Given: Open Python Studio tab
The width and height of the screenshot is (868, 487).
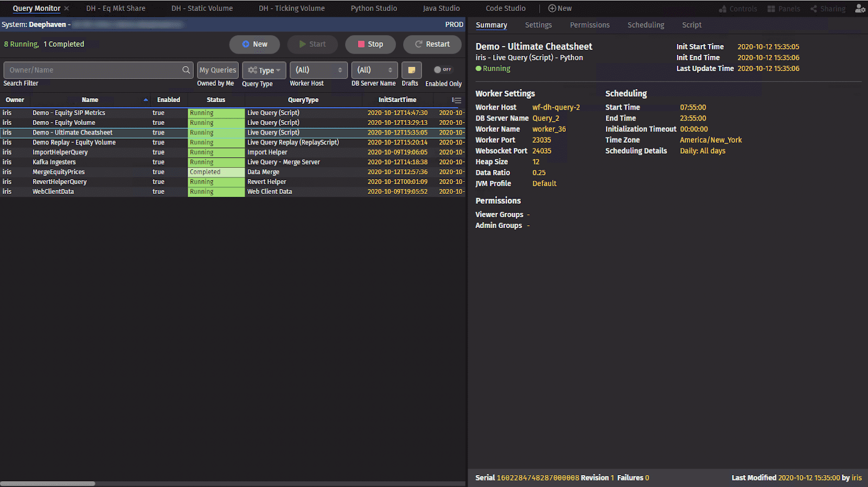Looking at the screenshot, I should click(x=374, y=9).
